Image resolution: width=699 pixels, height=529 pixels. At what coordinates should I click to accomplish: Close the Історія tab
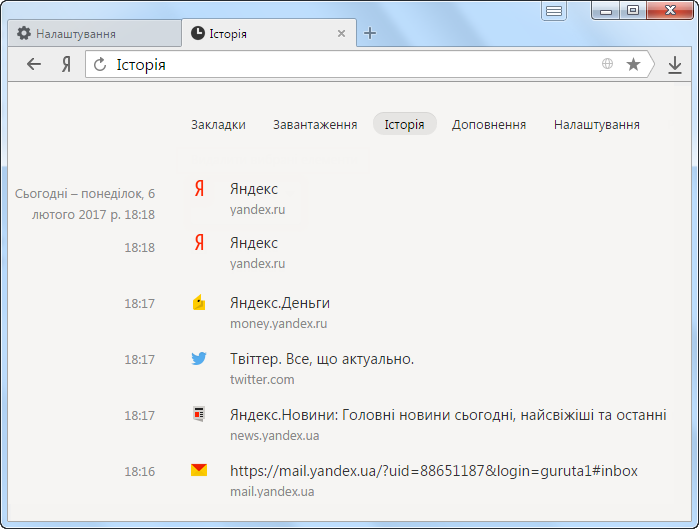click(x=341, y=33)
